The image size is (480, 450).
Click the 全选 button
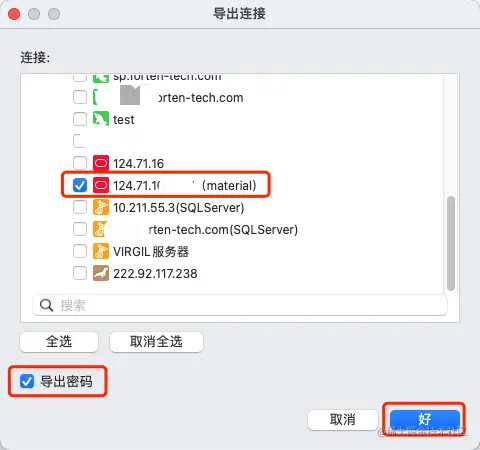point(59,342)
